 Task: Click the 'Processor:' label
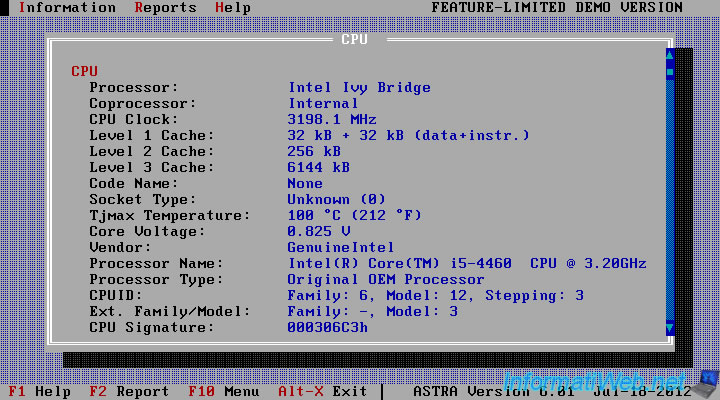(x=134, y=87)
